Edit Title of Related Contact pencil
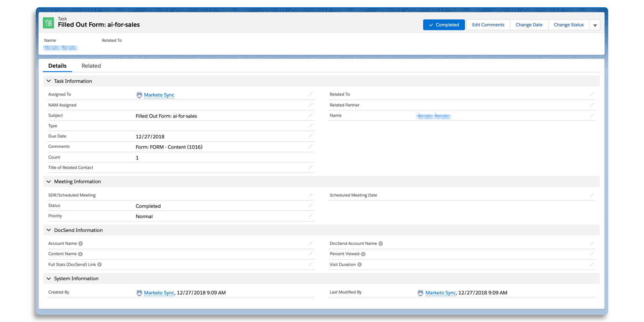The height and width of the screenshot is (322, 644). coord(310,167)
